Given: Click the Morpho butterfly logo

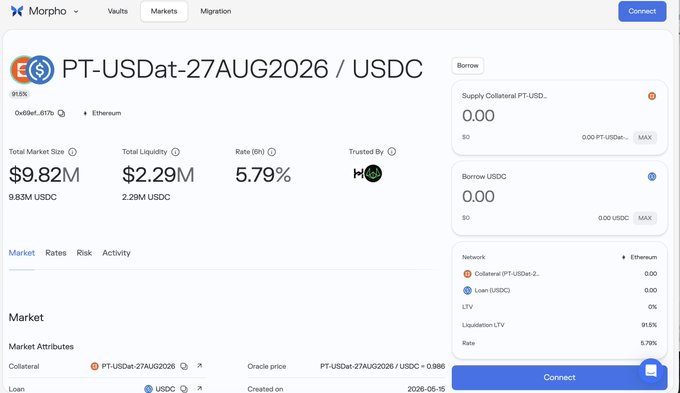Looking at the screenshot, I should 17,11.
